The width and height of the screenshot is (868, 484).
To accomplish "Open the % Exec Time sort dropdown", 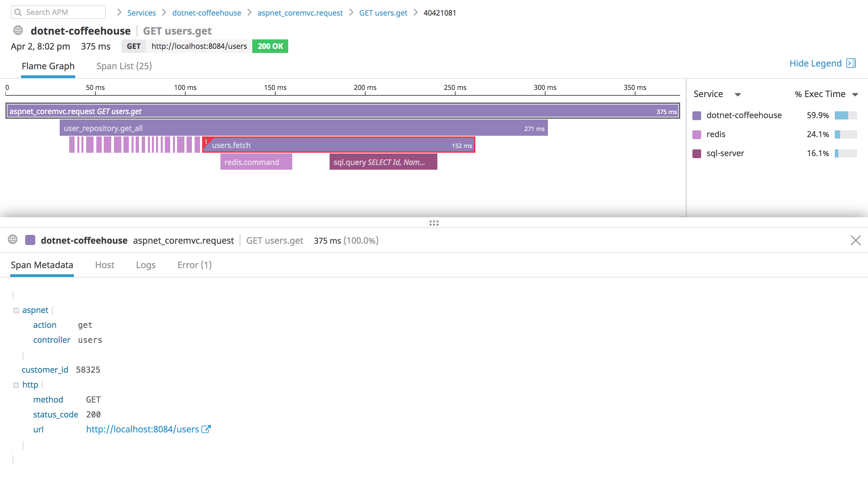I will point(856,94).
